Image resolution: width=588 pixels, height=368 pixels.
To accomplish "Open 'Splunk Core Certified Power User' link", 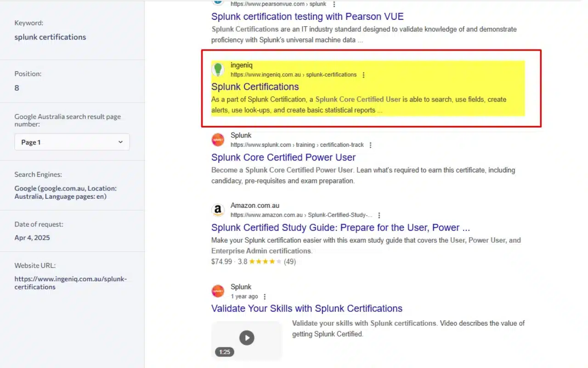I will click(283, 157).
